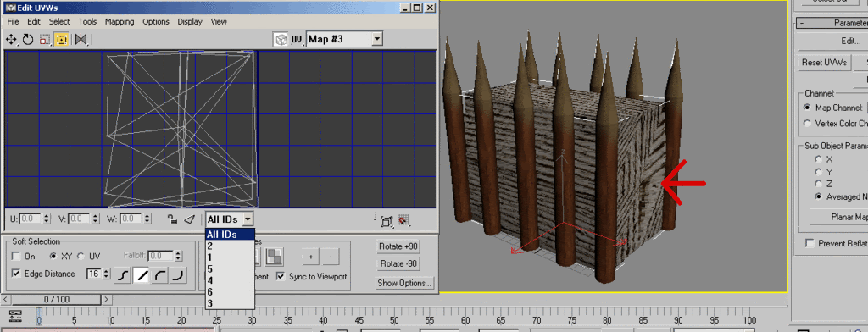Choose the X axis radio button
This screenshot has width=868, height=332.
click(x=818, y=159)
